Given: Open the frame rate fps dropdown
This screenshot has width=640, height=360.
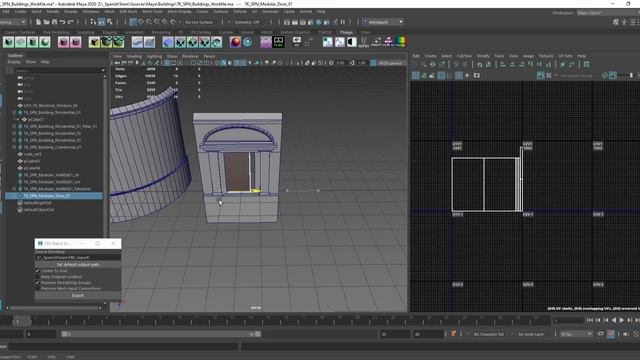Looking at the screenshot, I should (x=576, y=334).
